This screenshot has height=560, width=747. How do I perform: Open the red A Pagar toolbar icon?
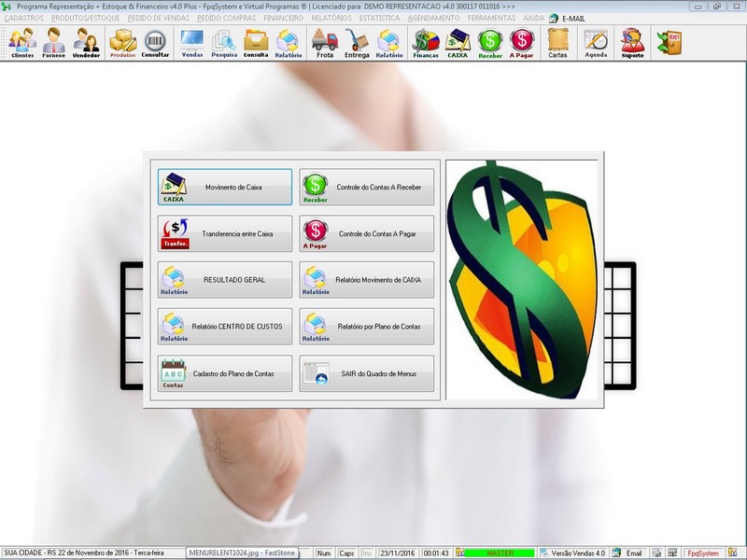point(522,43)
